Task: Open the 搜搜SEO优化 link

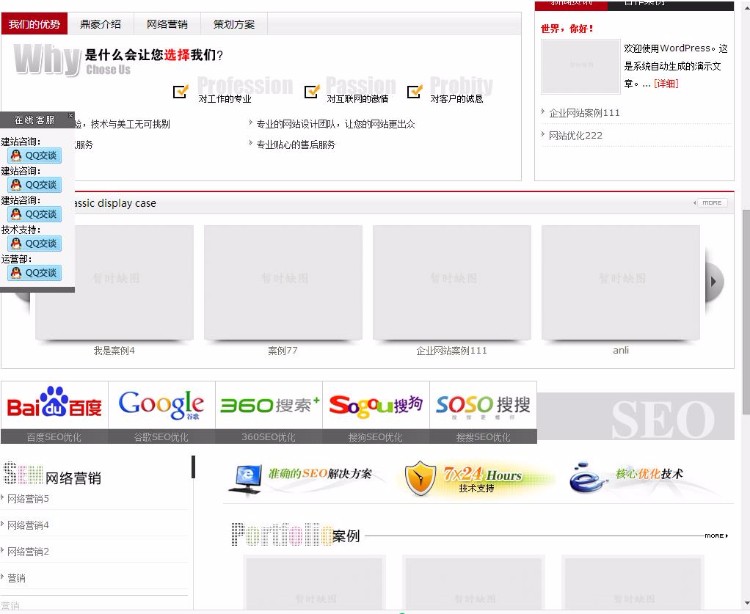Action: [483, 437]
